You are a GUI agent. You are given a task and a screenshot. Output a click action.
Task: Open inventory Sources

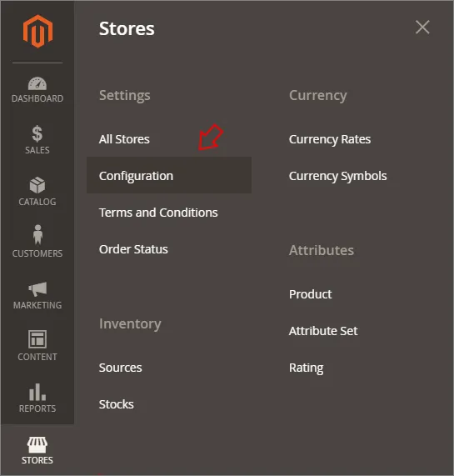[x=120, y=368]
